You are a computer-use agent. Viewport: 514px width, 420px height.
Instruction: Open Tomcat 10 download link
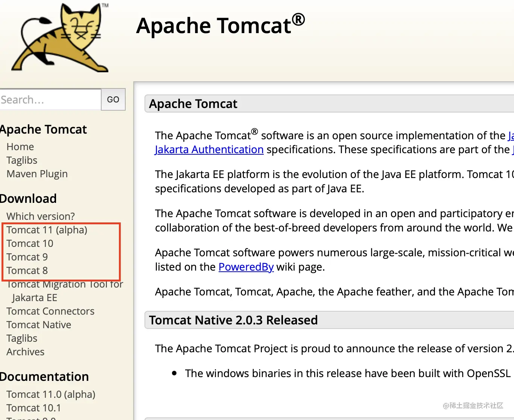coord(30,243)
